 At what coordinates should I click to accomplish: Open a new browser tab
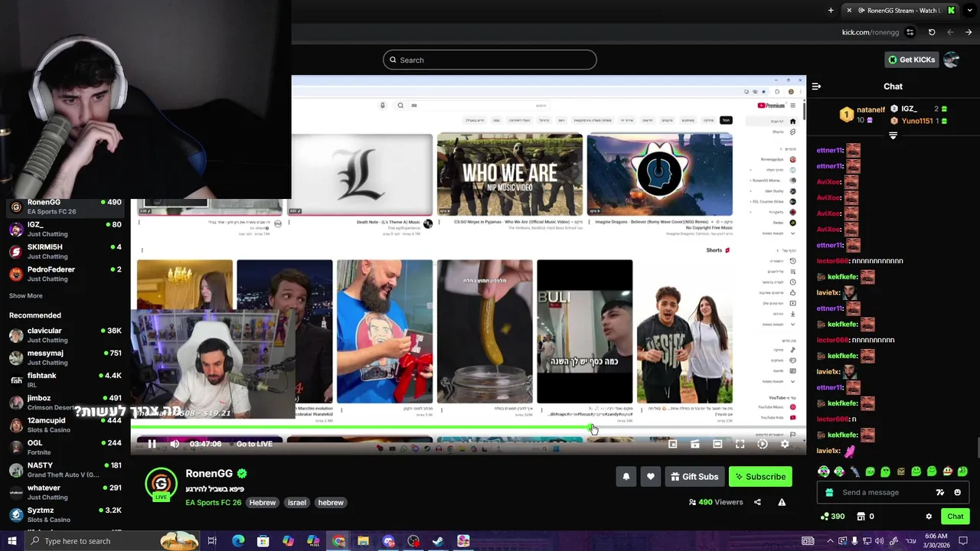click(831, 10)
